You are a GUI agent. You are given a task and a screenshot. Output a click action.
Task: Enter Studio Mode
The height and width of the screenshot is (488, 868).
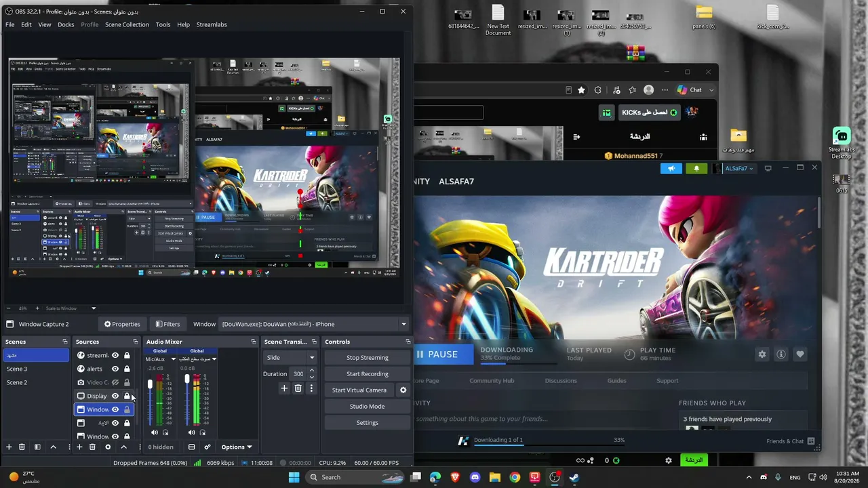368,407
